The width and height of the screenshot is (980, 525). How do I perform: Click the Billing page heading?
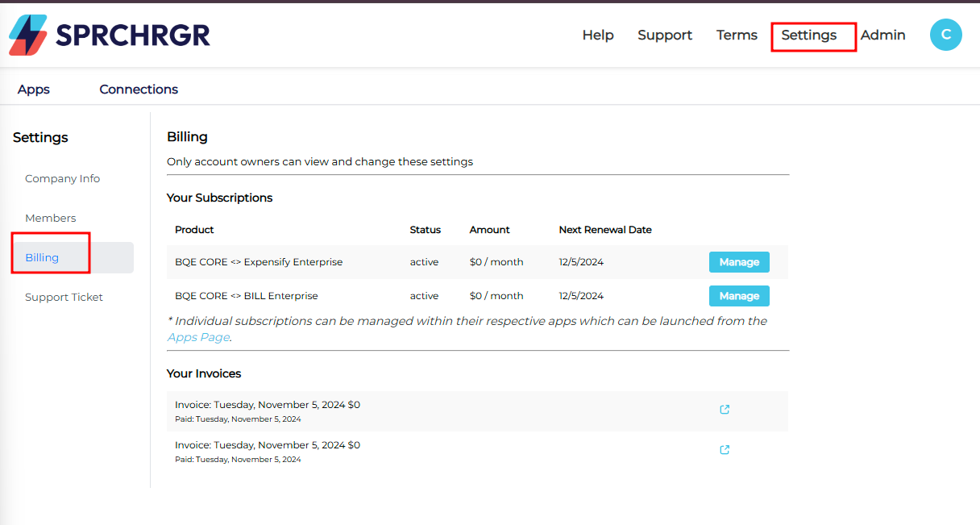(187, 137)
